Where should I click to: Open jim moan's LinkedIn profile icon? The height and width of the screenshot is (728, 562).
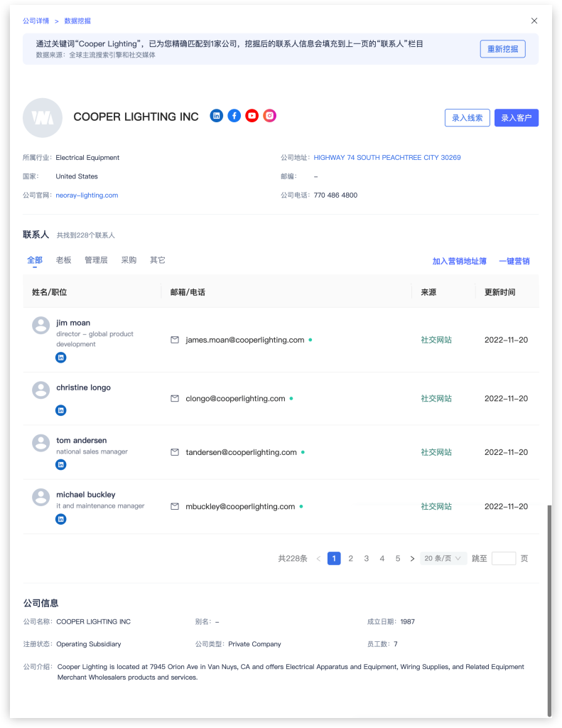point(61,358)
